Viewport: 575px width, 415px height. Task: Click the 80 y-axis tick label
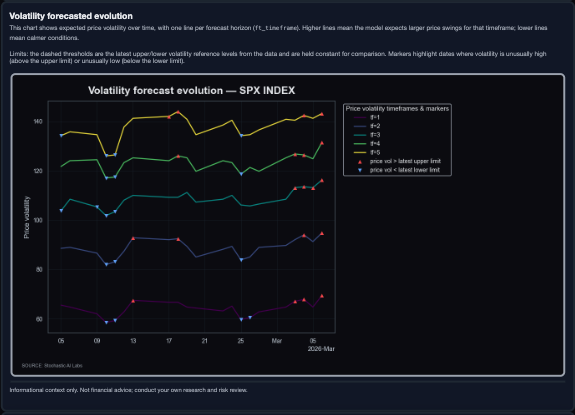tap(40, 269)
